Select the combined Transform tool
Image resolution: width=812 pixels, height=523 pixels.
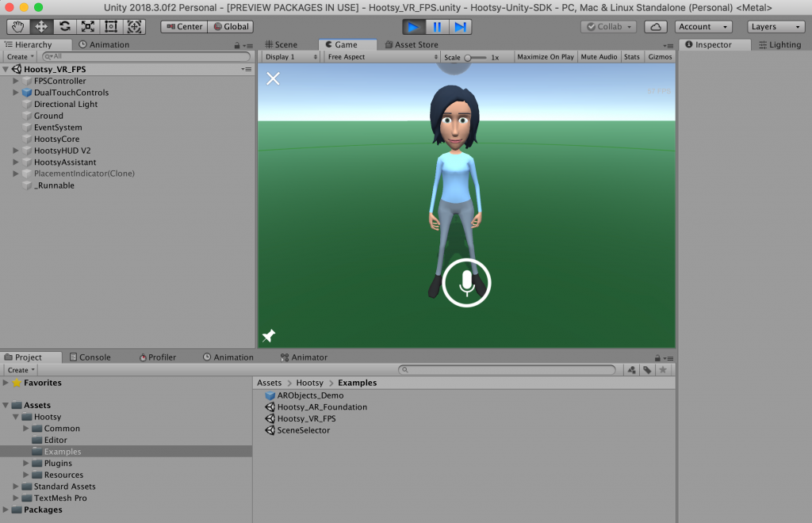134,26
